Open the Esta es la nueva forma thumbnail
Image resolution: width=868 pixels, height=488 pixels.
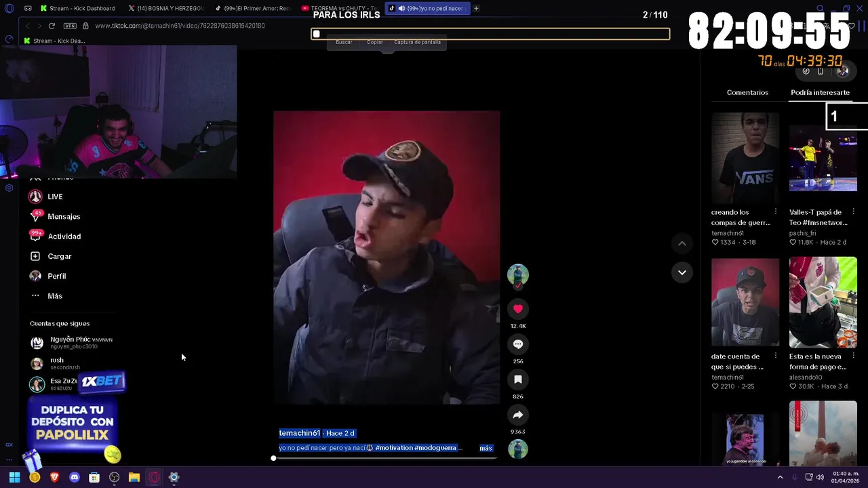(x=823, y=302)
